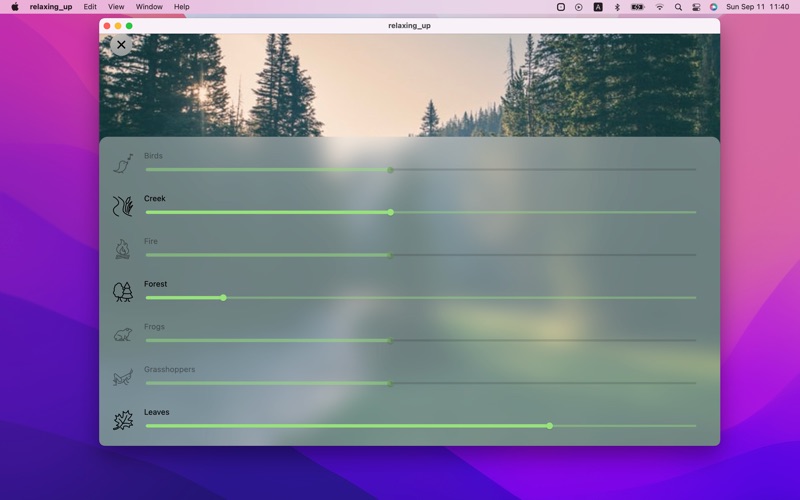The width and height of the screenshot is (800, 500).
Task: Open the Help menu
Action: (182, 7)
